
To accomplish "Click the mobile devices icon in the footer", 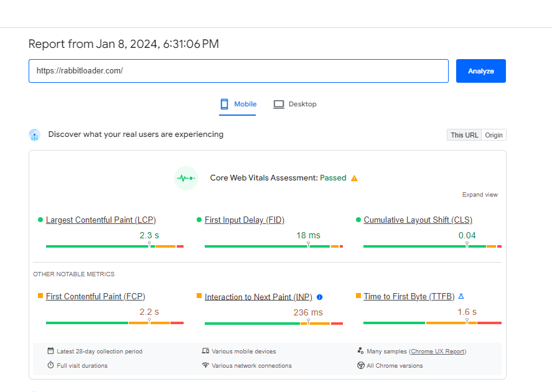I will pos(205,351).
